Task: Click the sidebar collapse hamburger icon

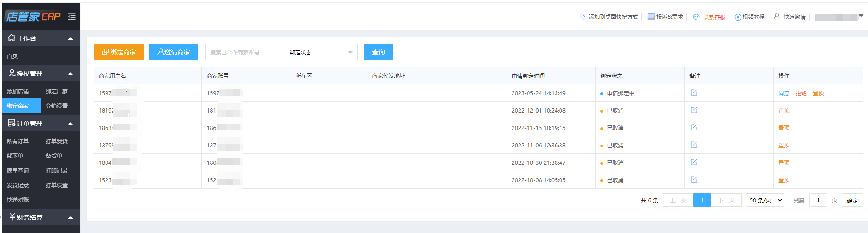Action: [72, 16]
